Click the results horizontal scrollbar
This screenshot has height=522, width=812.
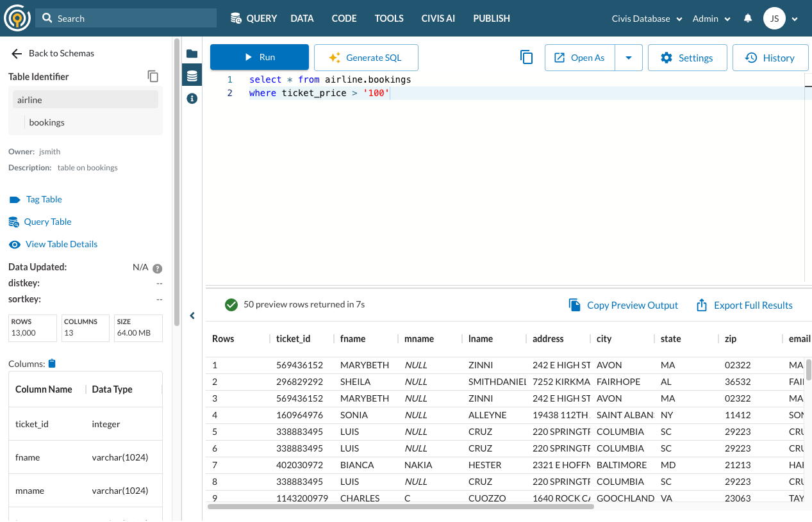point(401,507)
